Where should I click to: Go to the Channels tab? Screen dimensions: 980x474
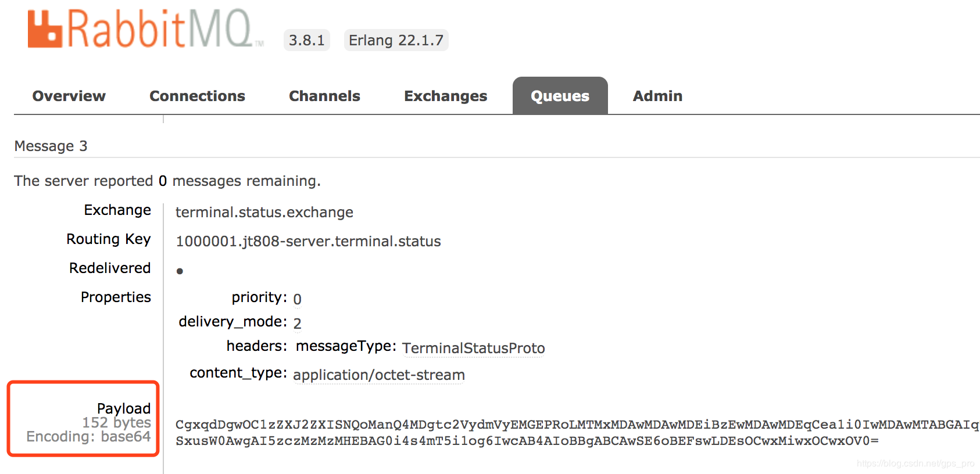324,96
